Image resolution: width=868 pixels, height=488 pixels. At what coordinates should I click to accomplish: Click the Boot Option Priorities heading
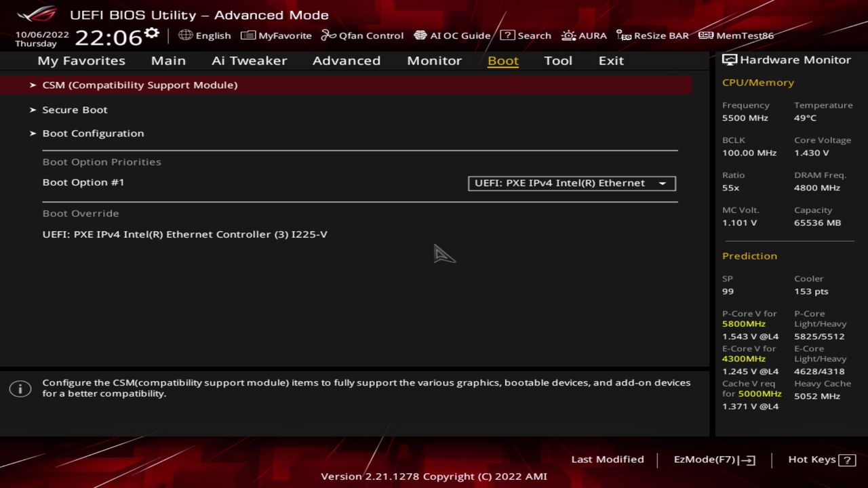(102, 162)
